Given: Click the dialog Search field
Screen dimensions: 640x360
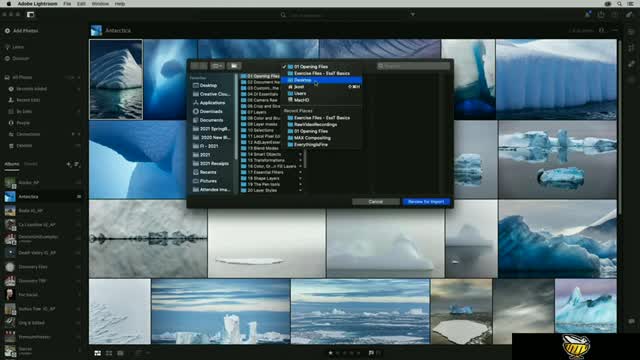Looking at the screenshot, I should click(x=413, y=66).
